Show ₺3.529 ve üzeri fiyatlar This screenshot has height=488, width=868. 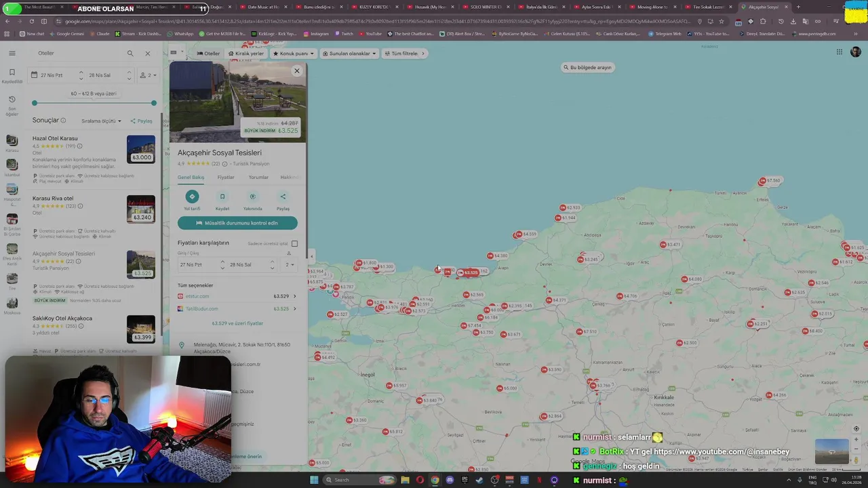click(x=237, y=323)
